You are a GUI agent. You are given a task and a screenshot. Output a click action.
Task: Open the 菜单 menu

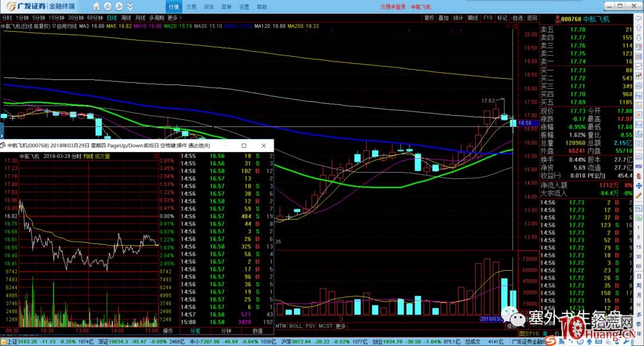(x=227, y=7)
